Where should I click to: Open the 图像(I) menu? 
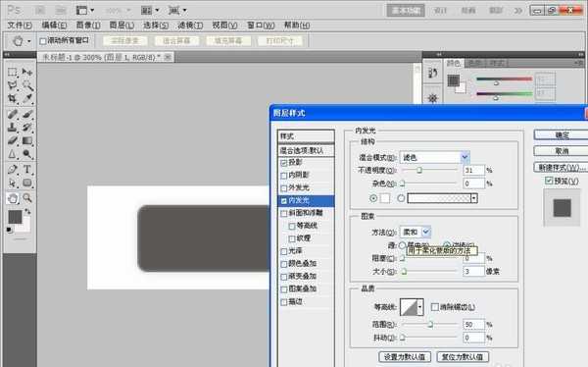(88, 26)
